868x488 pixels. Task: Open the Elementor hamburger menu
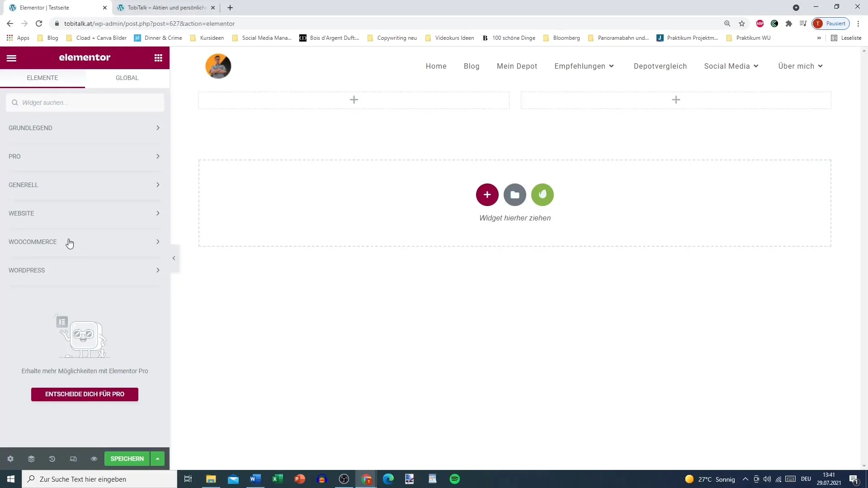tap(11, 58)
